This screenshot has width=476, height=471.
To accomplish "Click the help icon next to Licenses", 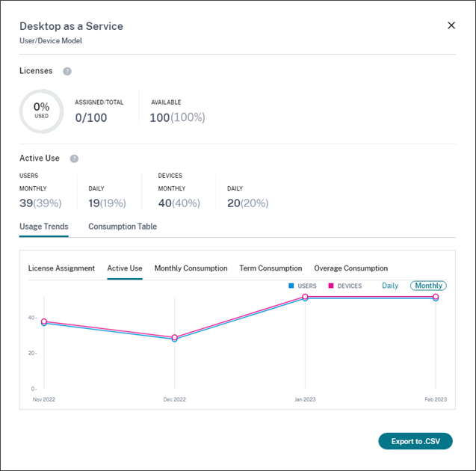I will (67, 71).
